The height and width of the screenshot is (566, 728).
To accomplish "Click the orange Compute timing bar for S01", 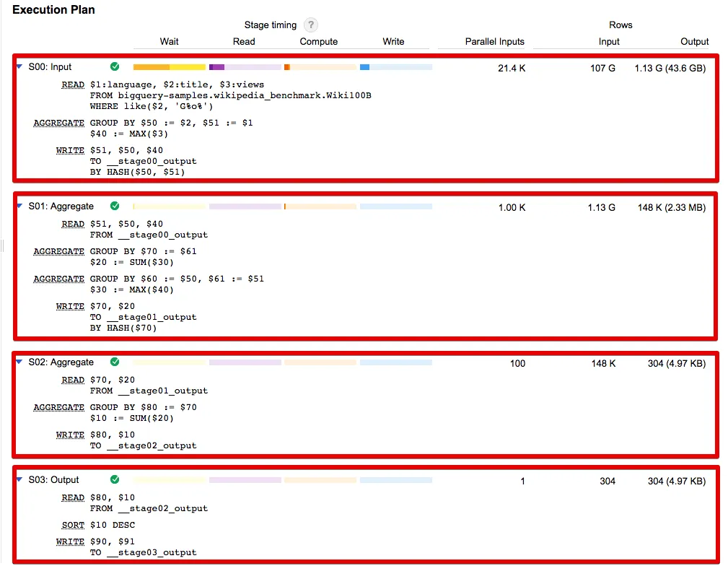I will [285, 206].
